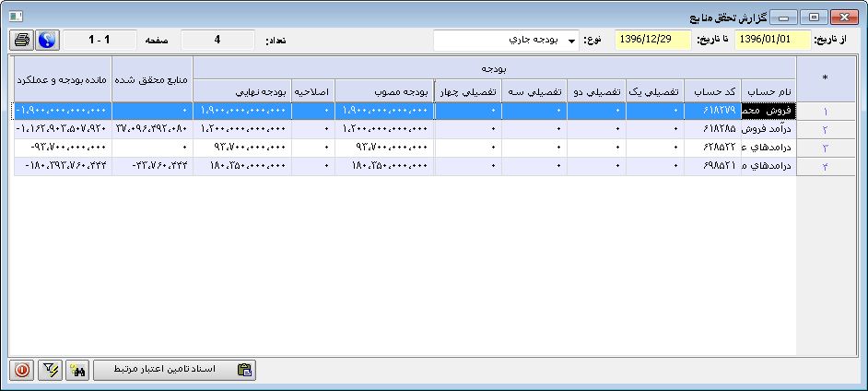This screenshot has height=391, width=868.
Task: Click مانده value -۱۸۰،۲۹۳،۷۶۰،۴۴۴
Action: [63, 166]
